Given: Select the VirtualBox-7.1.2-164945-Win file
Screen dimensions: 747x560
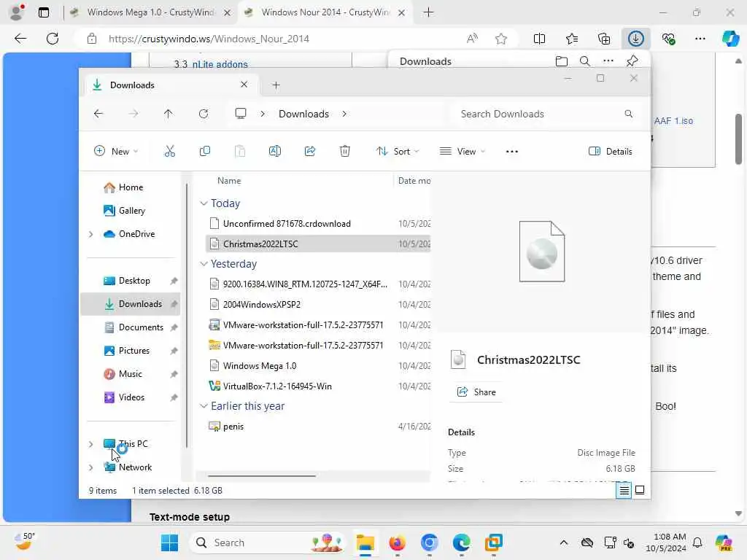Looking at the screenshot, I should [277, 386].
